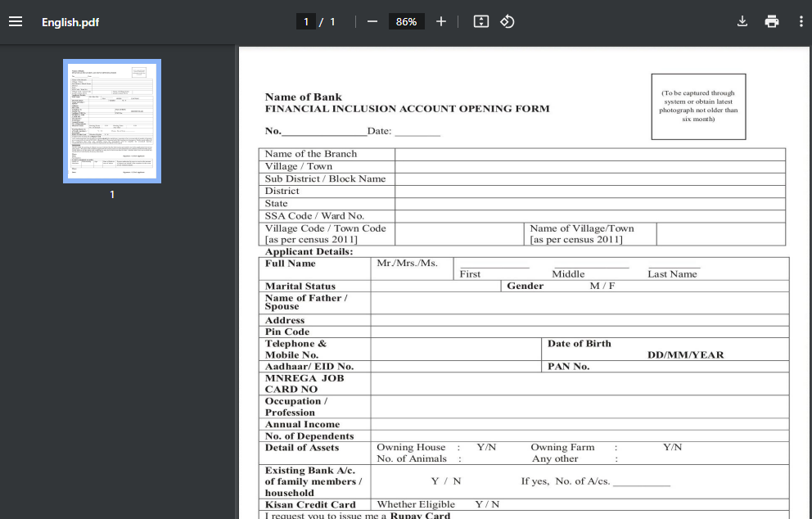Click the 'Marital Status' label
This screenshot has width=812, height=519.
300,287
